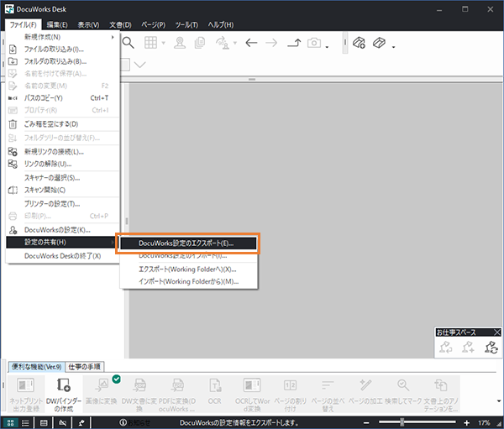This screenshot has width=504, height=429.
Task: Click the search magnifier toolbar icon
Action: [x=128, y=43]
